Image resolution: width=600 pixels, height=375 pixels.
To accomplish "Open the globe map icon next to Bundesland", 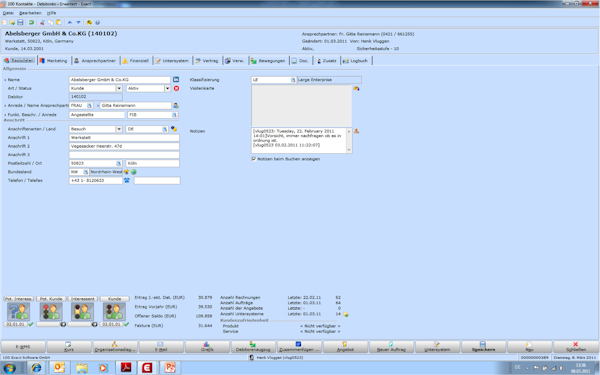I will coord(134,172).
